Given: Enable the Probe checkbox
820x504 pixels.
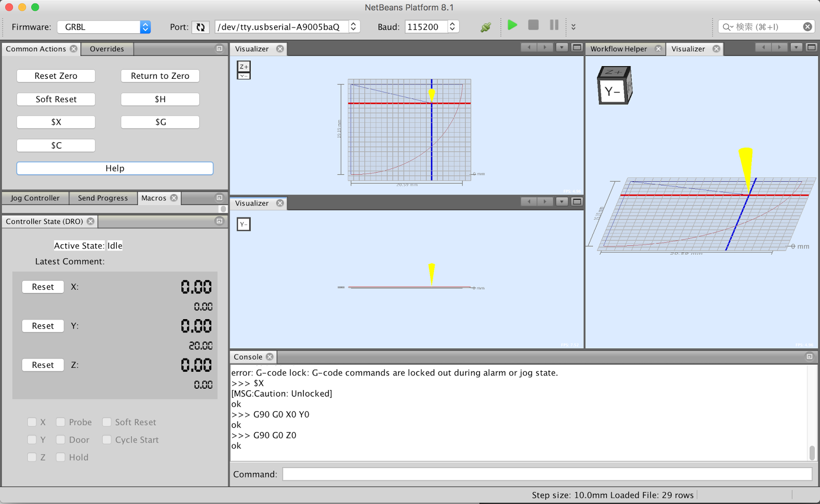Looking at the screenshot, I should (x=60, y=422).
